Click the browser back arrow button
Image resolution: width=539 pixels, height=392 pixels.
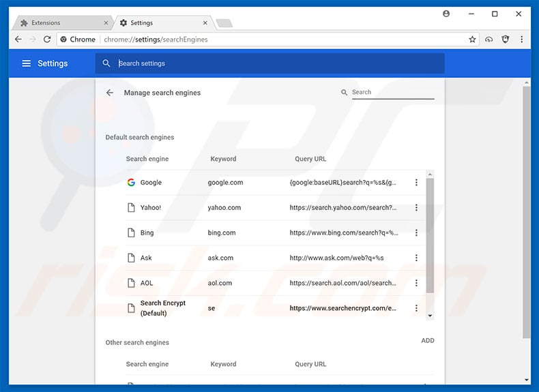(x=18, y=40)
